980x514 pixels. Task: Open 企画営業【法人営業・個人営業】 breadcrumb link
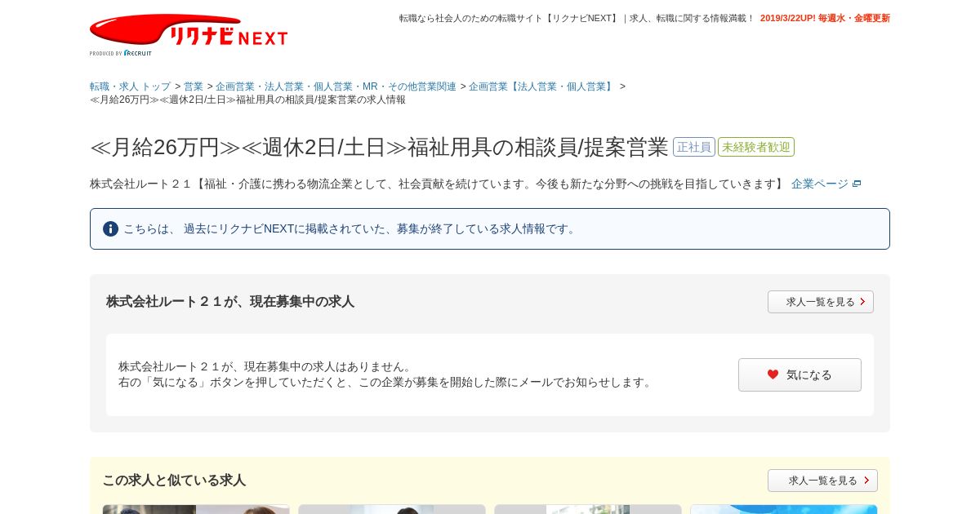pyautogui.click(x=542, y=86)
